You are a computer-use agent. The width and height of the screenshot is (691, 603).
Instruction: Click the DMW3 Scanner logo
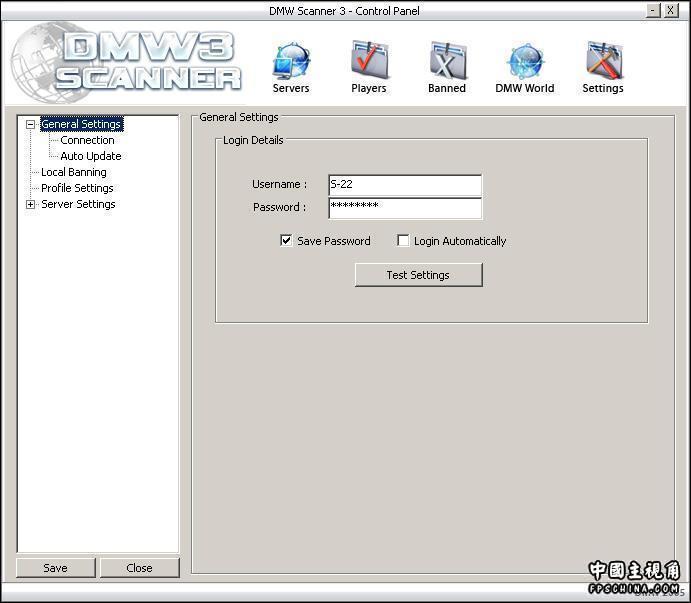[x=126, y=62]
